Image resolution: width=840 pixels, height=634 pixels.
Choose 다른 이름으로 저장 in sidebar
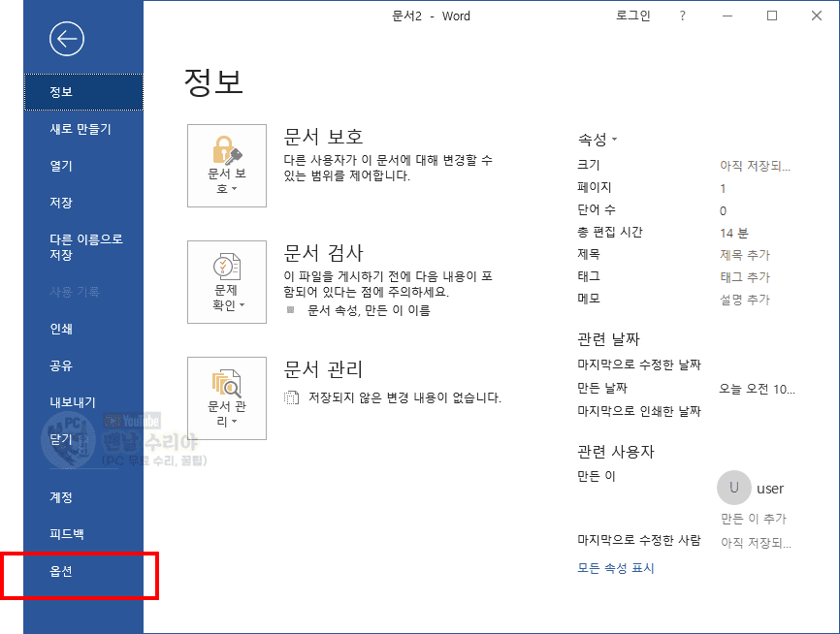click(86, 246)
